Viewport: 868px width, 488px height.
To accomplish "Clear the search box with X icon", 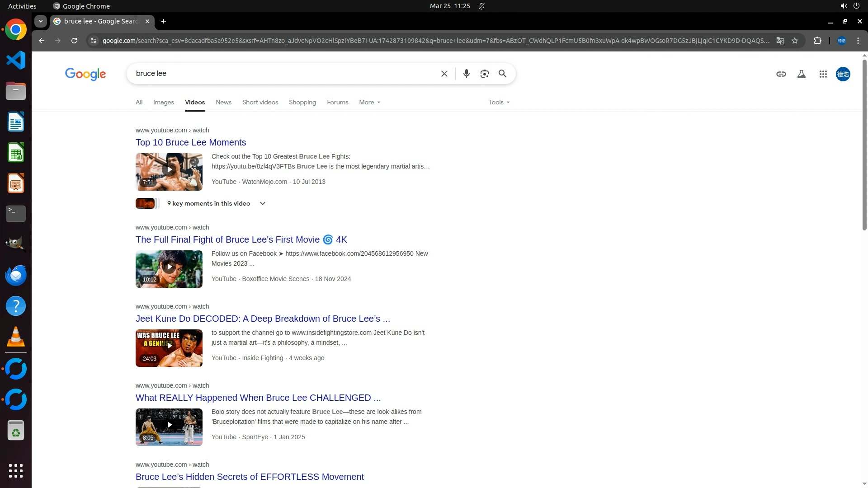I will pyautogui.click(x=444, y=74).
